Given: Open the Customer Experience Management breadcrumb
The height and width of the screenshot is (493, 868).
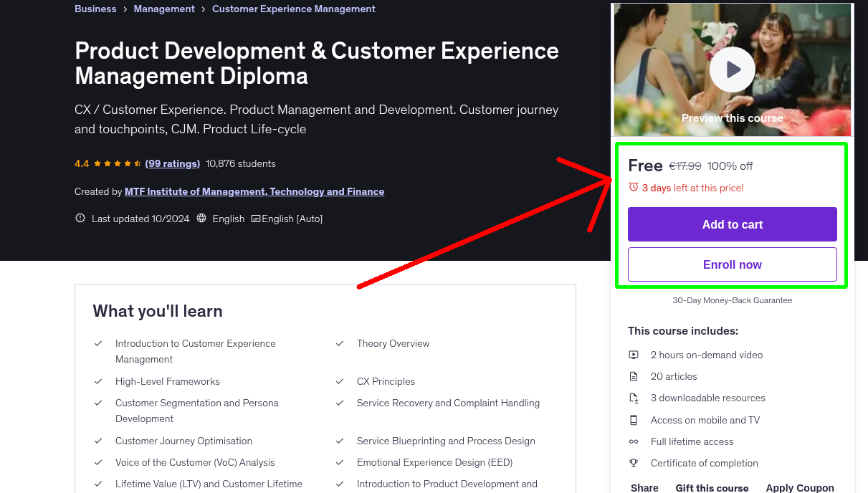Looking at the screenshot, I should coord(293,9).
